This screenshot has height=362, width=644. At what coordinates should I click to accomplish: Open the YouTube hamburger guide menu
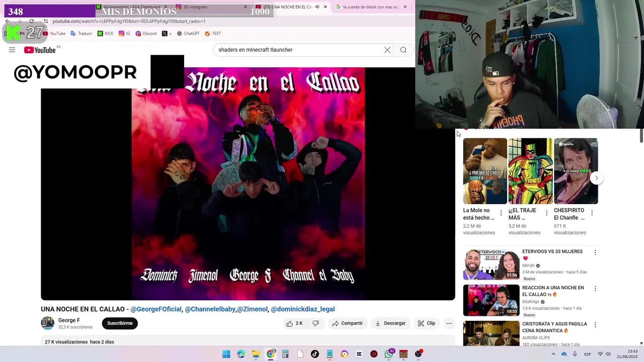coord(12,50)
